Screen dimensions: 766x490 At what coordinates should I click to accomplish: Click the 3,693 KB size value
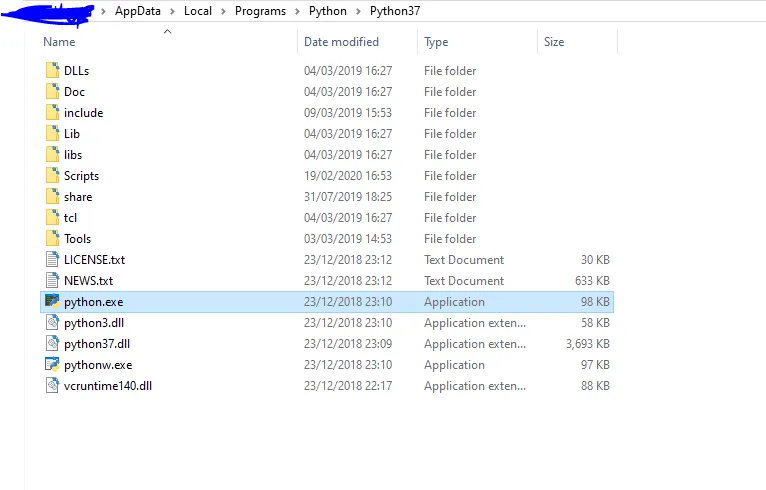(x=588, y=344)
